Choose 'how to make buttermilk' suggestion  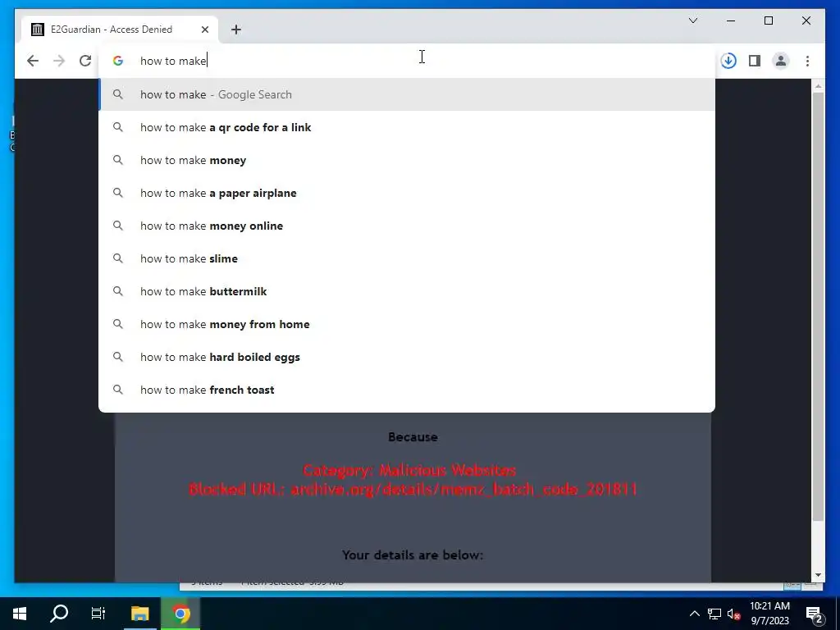click(x=407, y=291)
